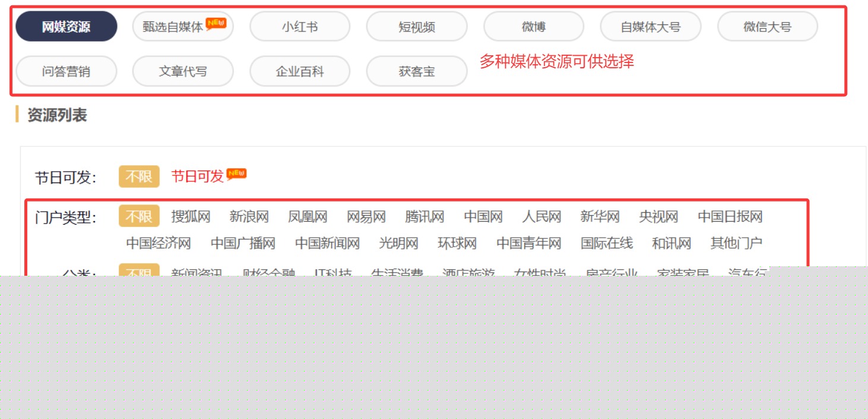Choose the 和讯网 portal option

(671, 243)
